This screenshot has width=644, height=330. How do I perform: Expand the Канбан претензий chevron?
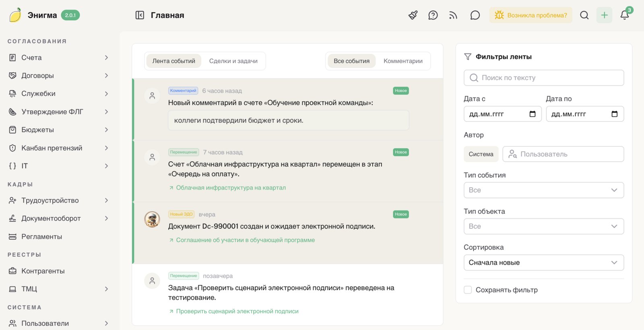tap(106, 148)
